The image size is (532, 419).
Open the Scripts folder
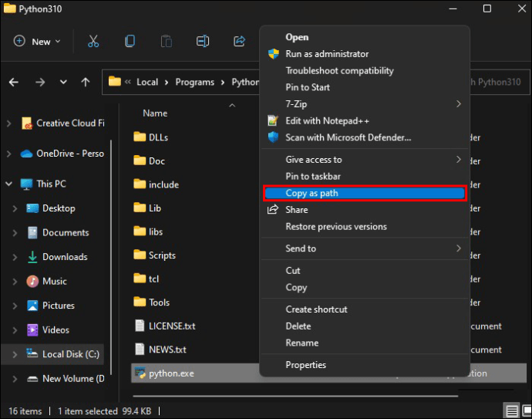pos(162,255)
